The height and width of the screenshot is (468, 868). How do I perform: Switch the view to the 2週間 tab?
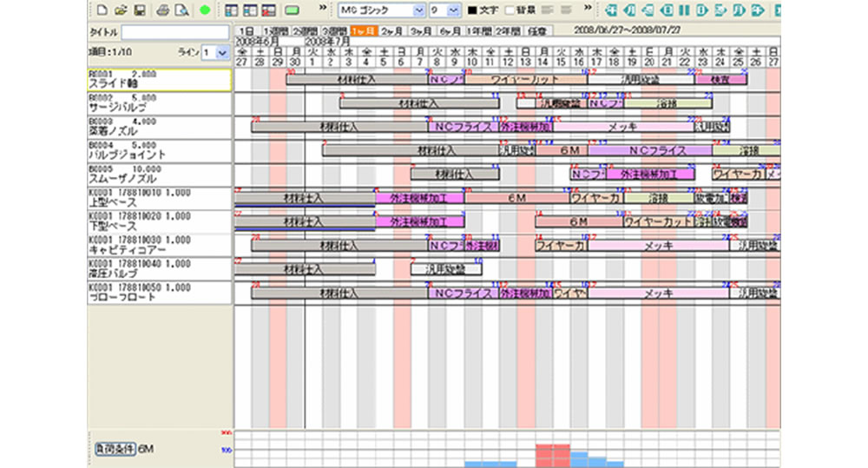(x=305, y=31)
